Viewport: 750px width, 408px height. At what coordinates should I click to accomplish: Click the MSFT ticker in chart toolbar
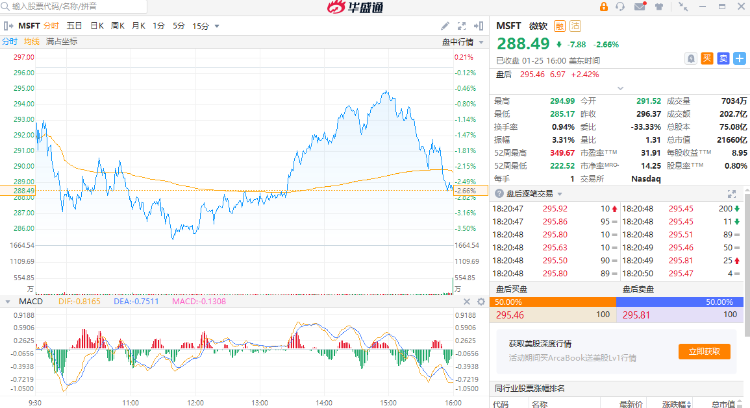click(x=29, y=26)
